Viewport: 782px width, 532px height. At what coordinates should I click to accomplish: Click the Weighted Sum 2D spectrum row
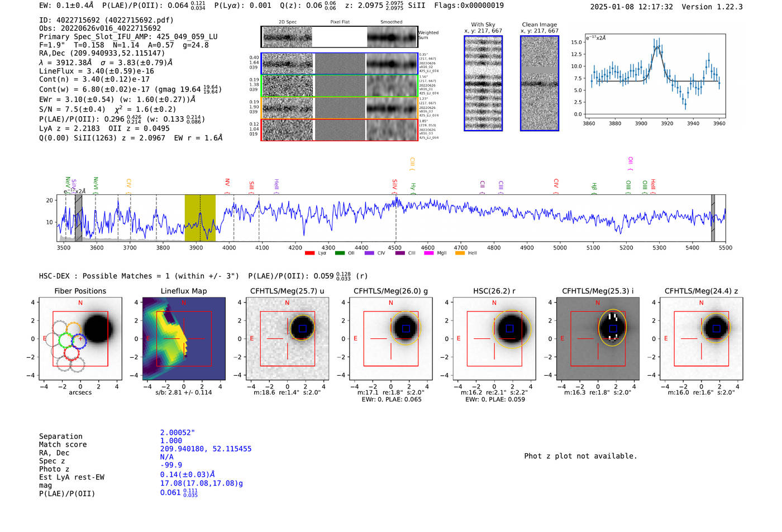339,37
